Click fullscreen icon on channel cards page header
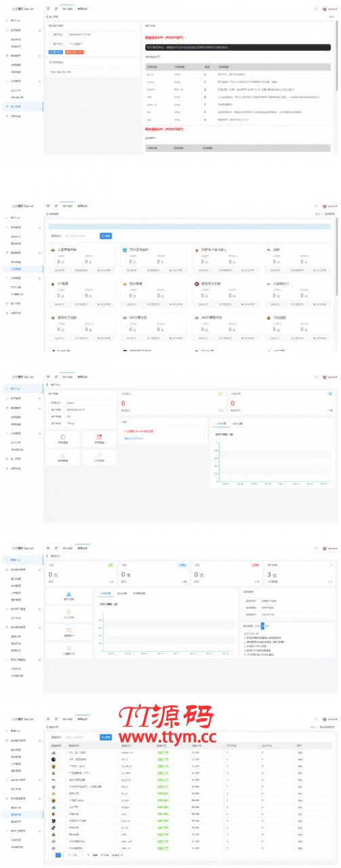The width and height of the screenshot is (341, 868). point(316,205)
